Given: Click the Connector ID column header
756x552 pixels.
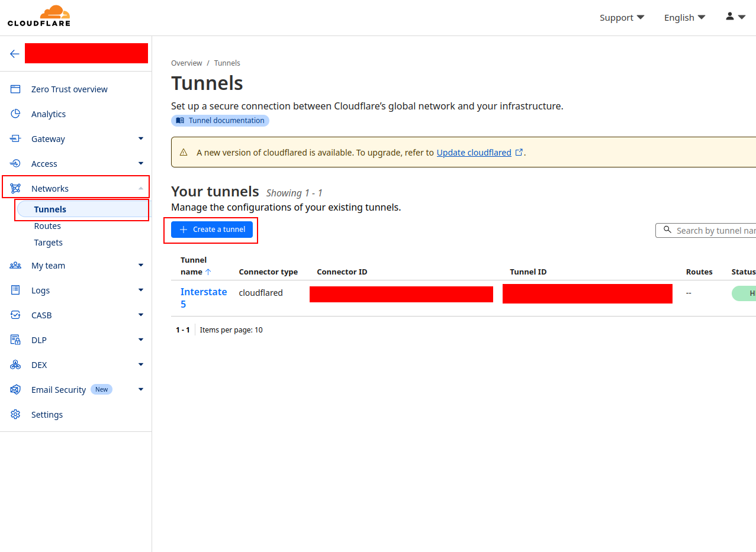Looking at the screenshot, I should (342, 272).
